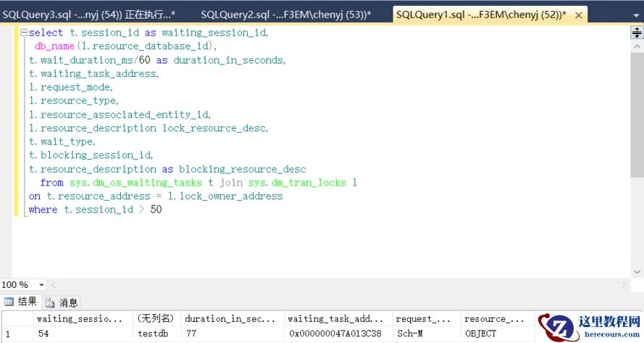Viewport: 644px width, 343px height.
Task: Click the editor split handle icon
Action: tap(637, 33)
